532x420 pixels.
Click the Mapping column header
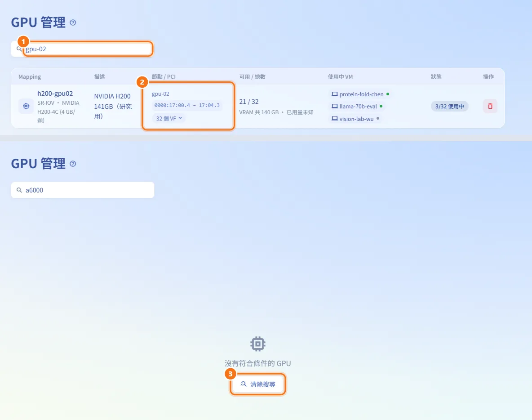[x=30, y=77]
